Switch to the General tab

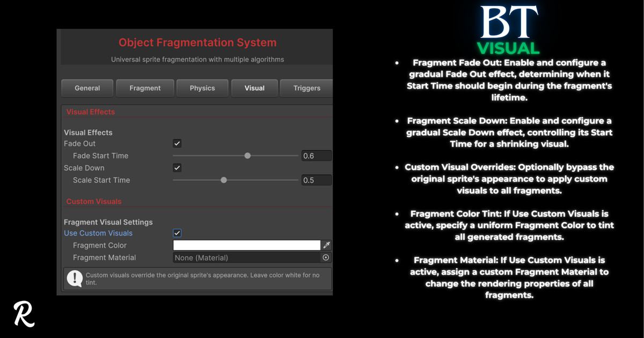point(87,88)
